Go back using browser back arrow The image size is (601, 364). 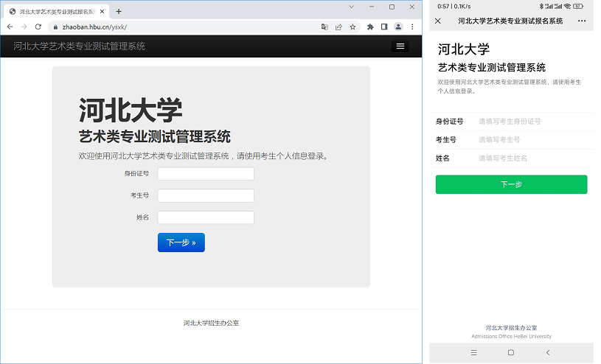coord(10,27)
